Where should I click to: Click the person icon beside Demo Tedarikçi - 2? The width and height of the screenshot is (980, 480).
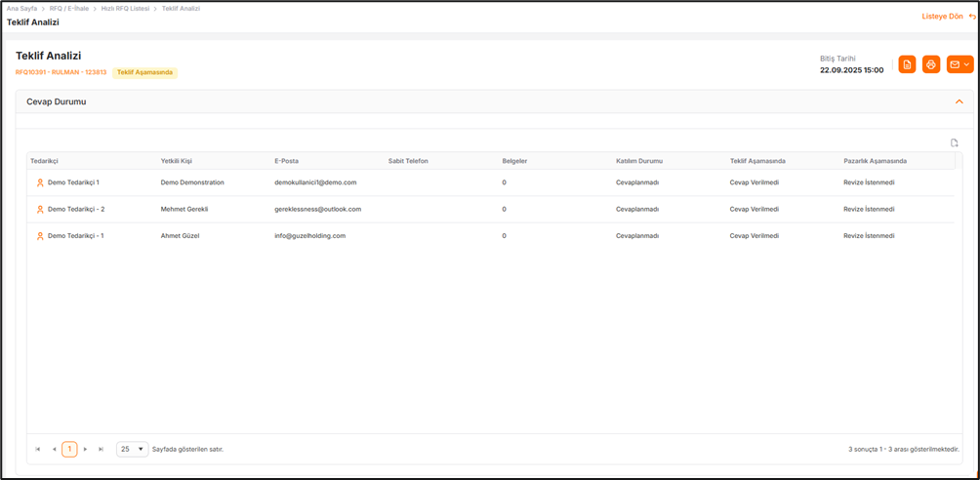pos(40,209)
